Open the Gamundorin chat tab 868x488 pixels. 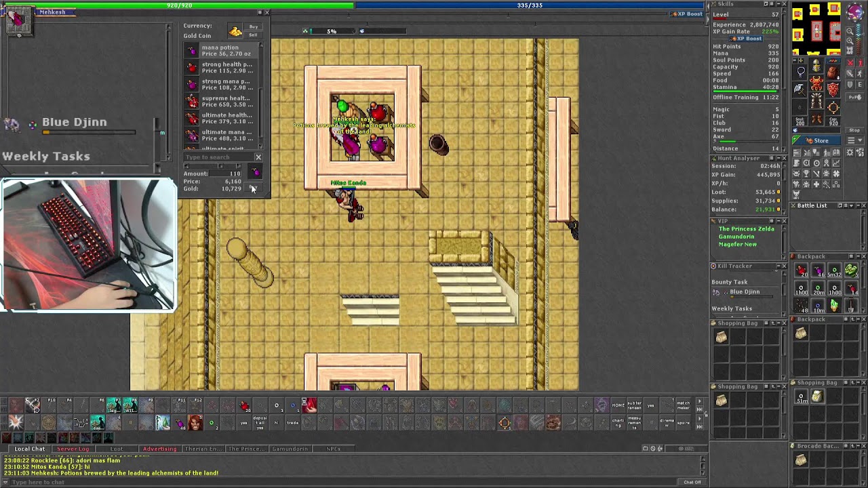click(x=290, y=449)
